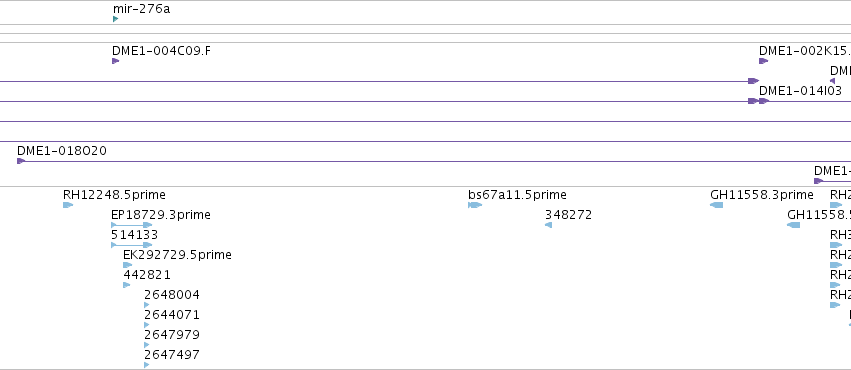Click the EK292729.5prime blue feature glyph
The image size is (851, 370).
(128, 265)
